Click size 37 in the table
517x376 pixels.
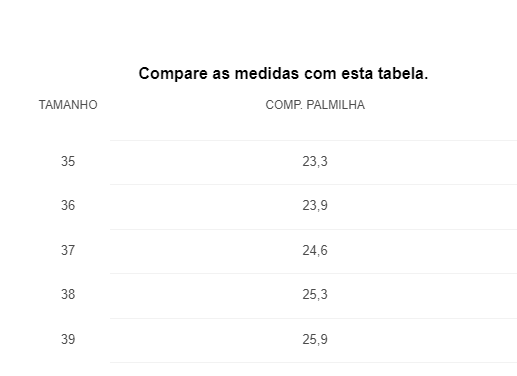coord(68,250)
